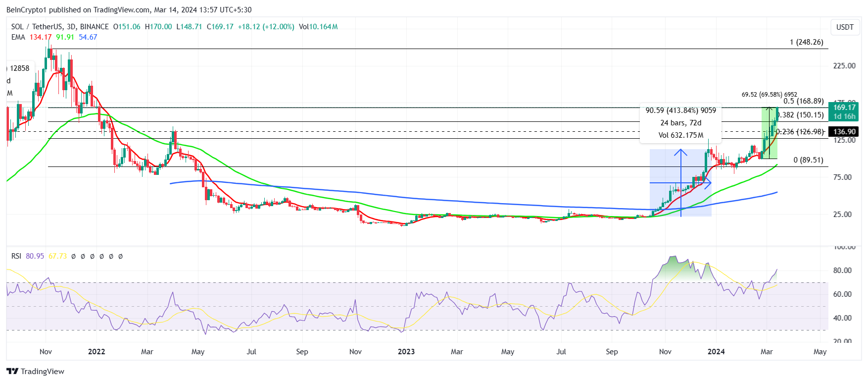The height and width of the screenshot is (382, 868).
Task: Select the RSI indicator label
Action: [x=16, y=256]
